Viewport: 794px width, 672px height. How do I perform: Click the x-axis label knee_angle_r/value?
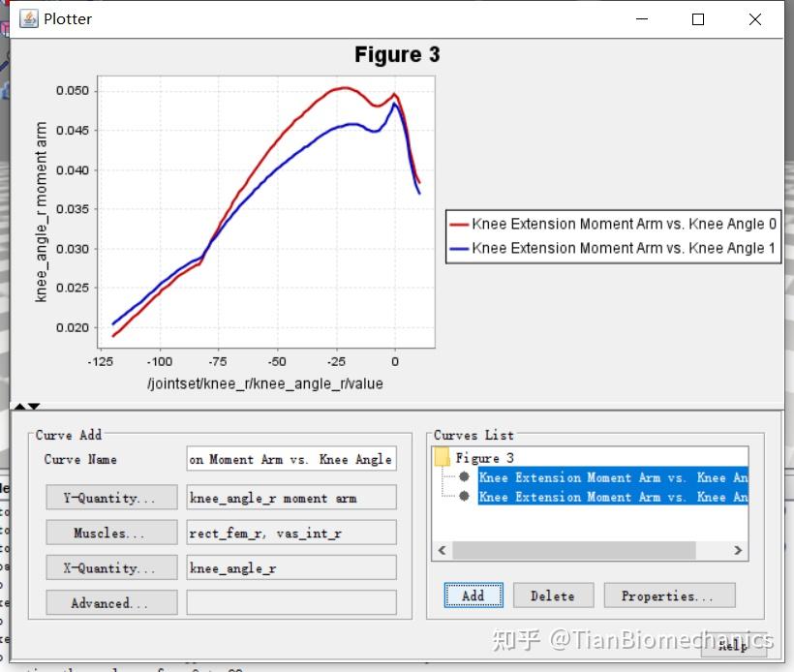click(265, 383)
